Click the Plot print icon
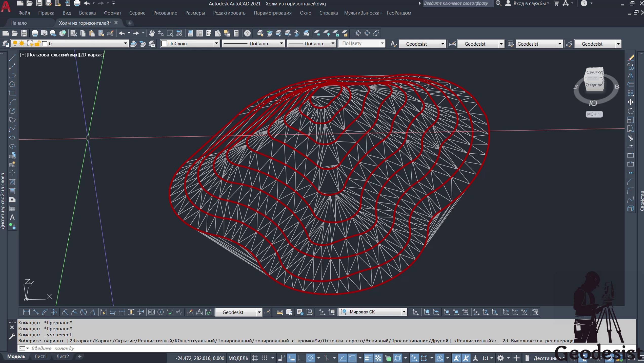 click(35, 33)
